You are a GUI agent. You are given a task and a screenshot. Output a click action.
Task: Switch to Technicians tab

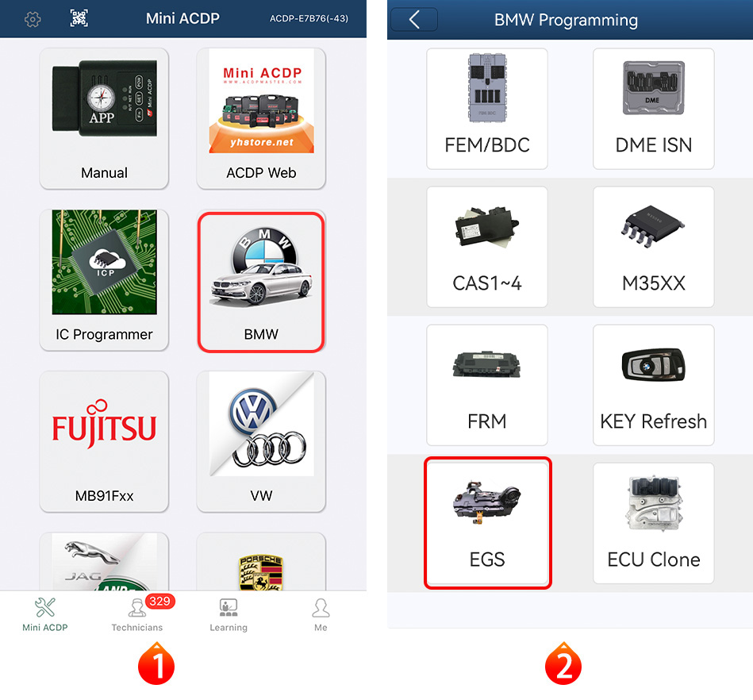[137, 614]
